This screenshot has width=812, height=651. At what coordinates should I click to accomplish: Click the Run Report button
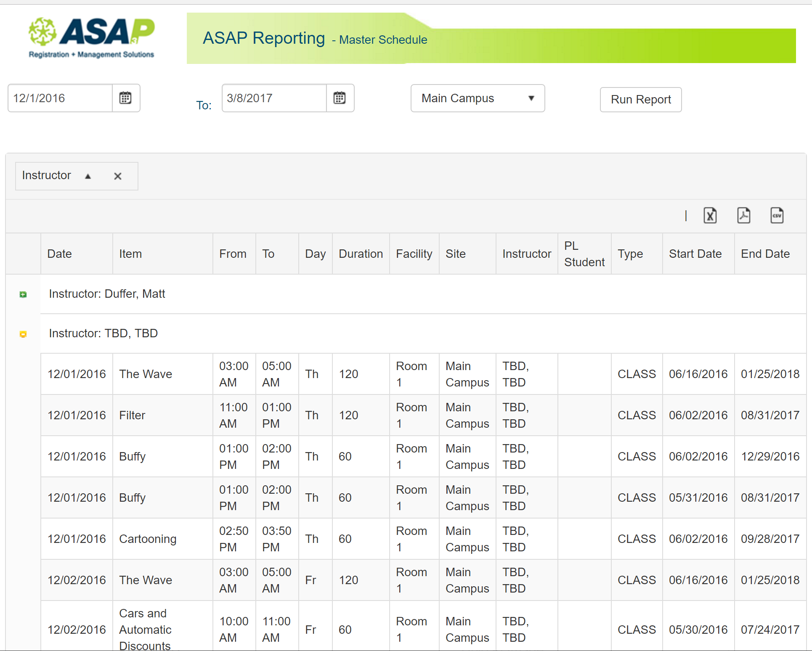[640, 100]
